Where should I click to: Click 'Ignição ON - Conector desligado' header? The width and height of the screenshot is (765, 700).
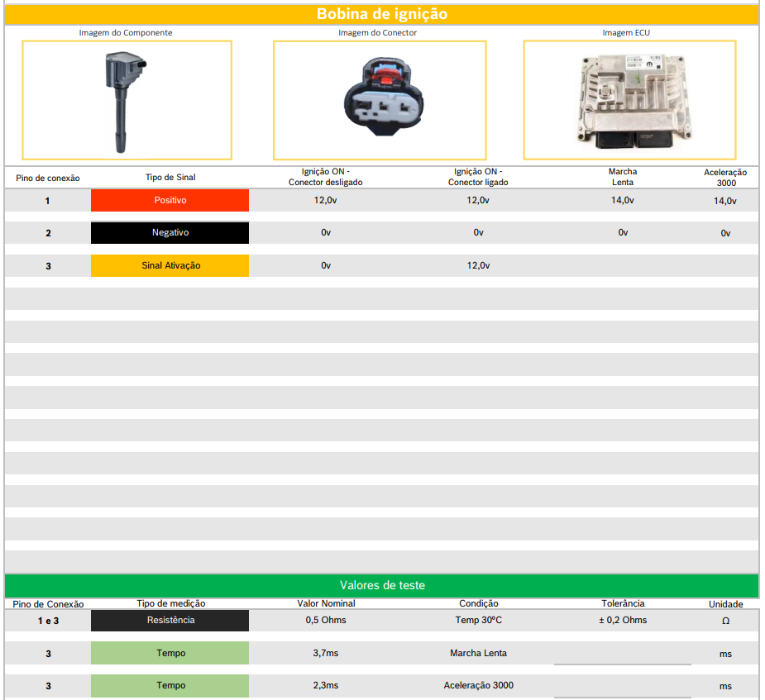(x=325, y=177)
